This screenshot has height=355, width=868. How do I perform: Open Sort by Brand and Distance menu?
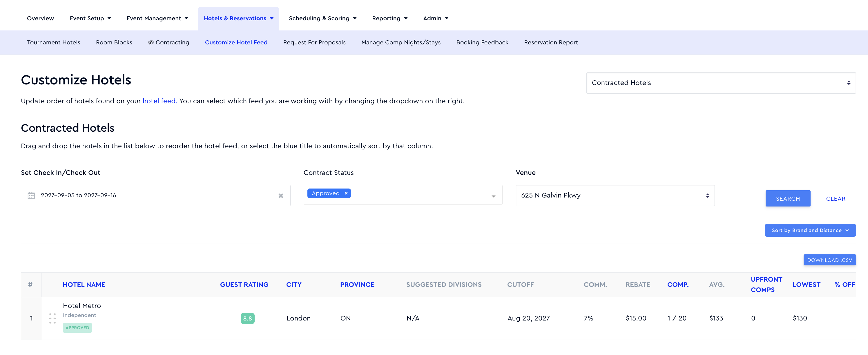810,230
